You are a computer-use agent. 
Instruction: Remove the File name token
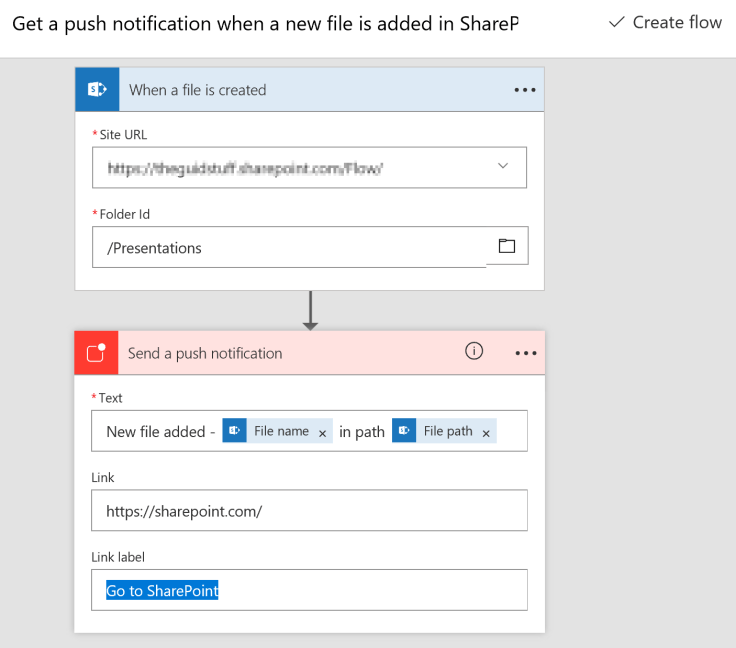[x=322, y=433]
